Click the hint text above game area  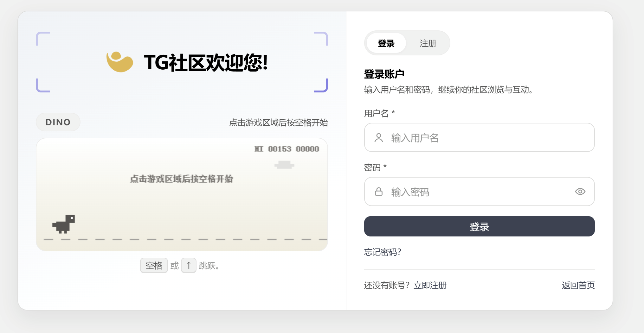[278, 123]
